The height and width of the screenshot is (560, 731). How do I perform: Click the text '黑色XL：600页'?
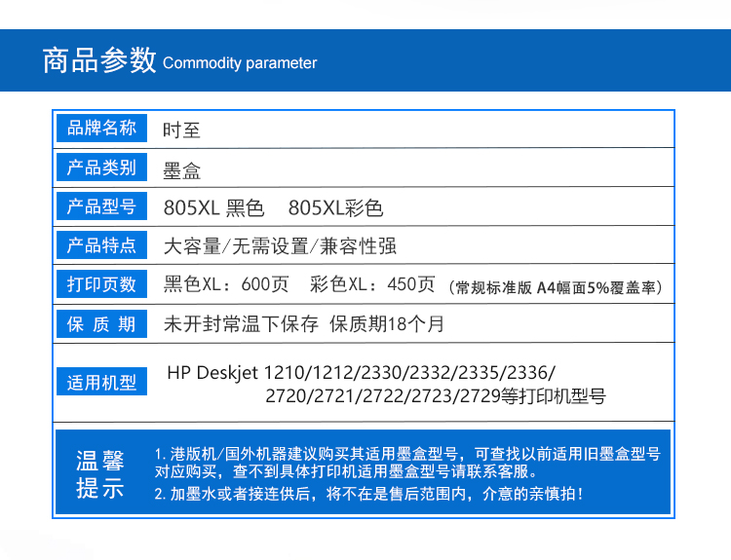(226, 283)
